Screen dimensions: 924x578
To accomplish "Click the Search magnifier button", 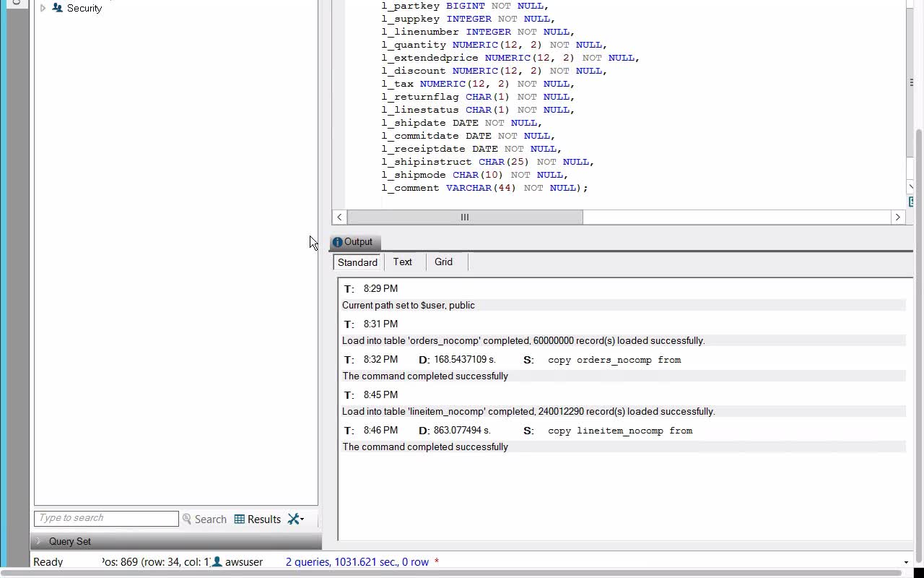I will point(204,519).
